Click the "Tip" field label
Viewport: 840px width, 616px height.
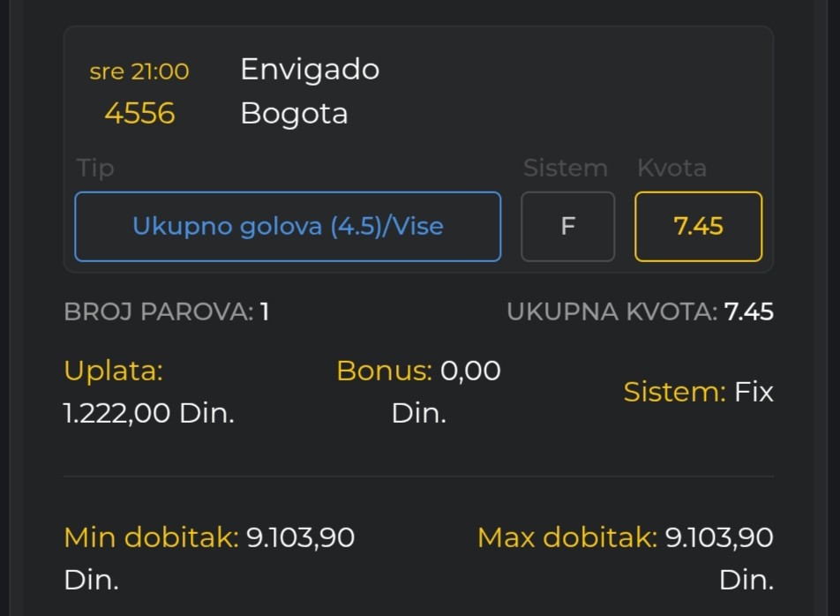click(x=95, y=168)
